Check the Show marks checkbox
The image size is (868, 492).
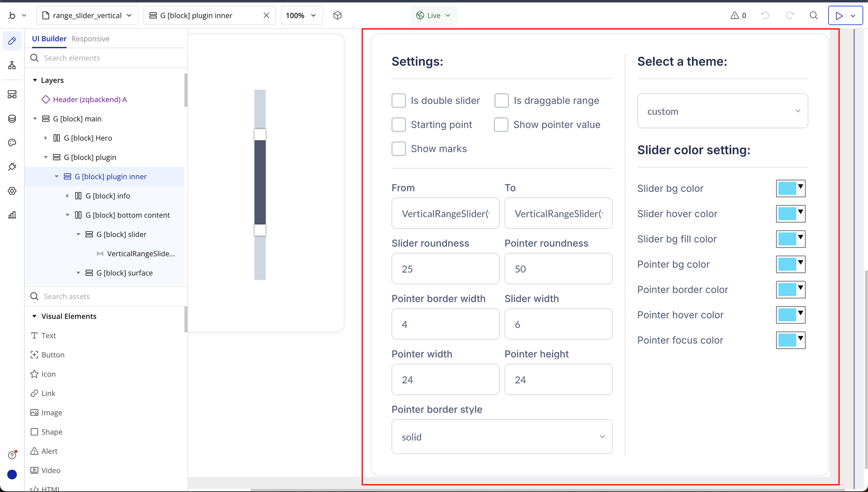(398, 149)
